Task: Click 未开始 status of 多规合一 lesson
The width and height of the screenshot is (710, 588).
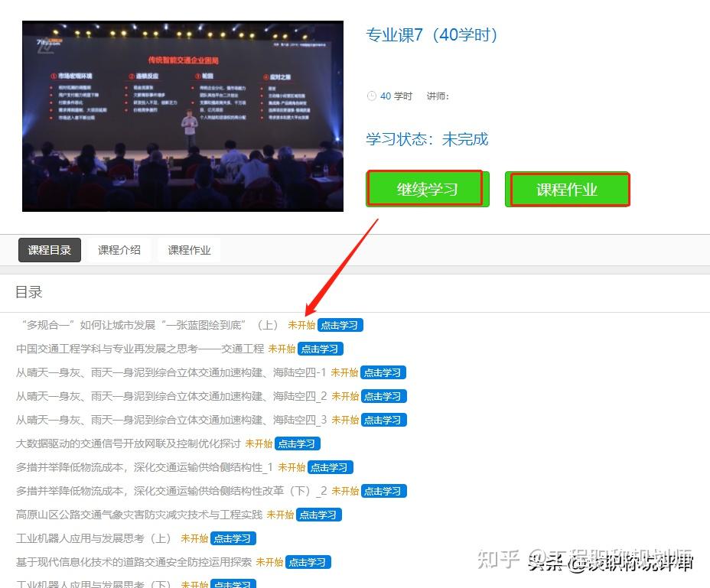Action: [301, 325]
